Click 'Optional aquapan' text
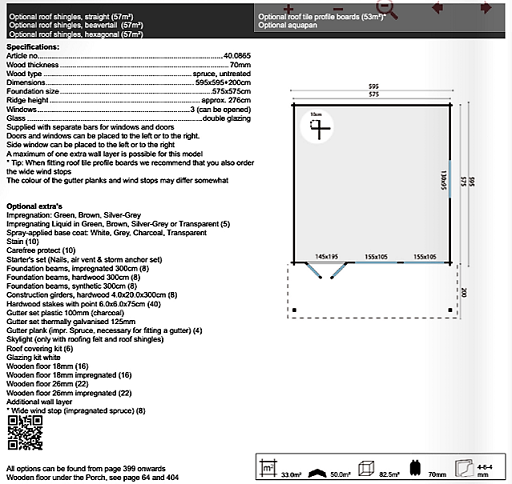The height and width of the screenshot is (484, 512). pyautogui.click(x=288, y=25)
